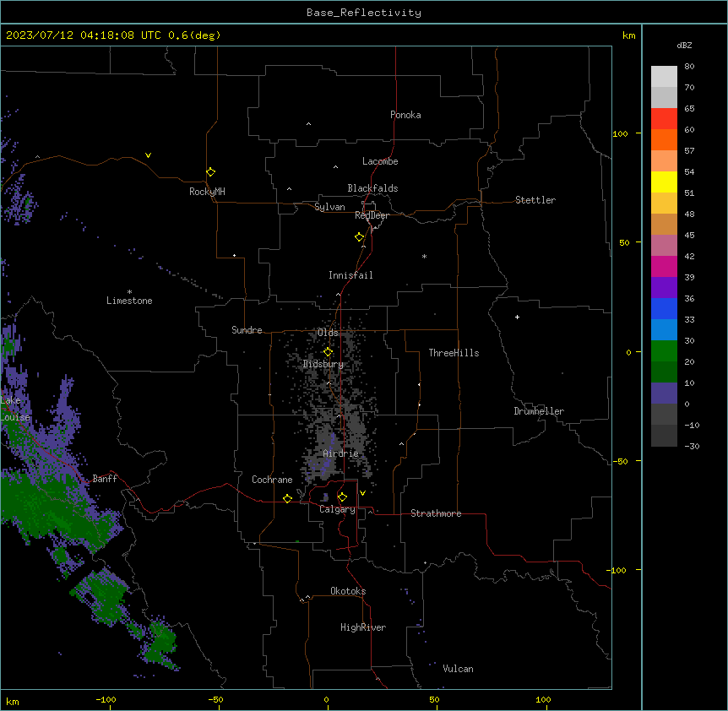Select the Olds town label
Screen dimensions: 728x711
pos(328,333)
